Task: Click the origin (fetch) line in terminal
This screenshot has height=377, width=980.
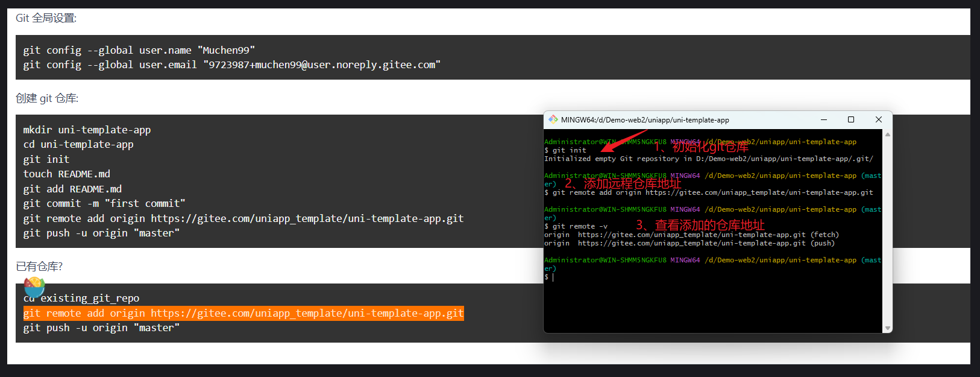Action: tap(691, 235)
